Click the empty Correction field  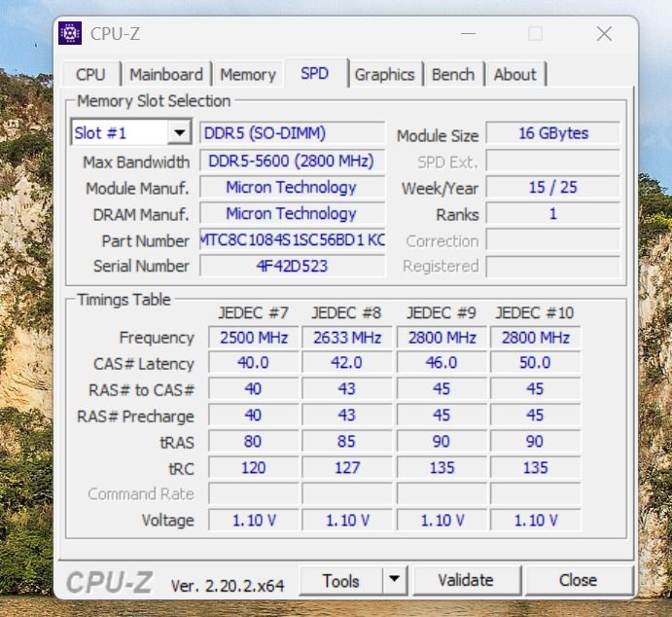pyautogui.click(x=553, y=239)
